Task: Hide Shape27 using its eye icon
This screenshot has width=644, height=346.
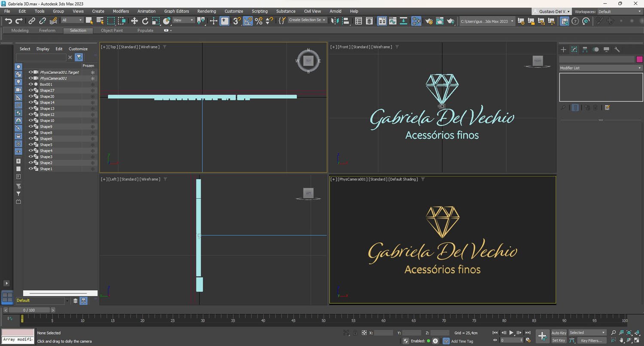Action: (31, 90)
